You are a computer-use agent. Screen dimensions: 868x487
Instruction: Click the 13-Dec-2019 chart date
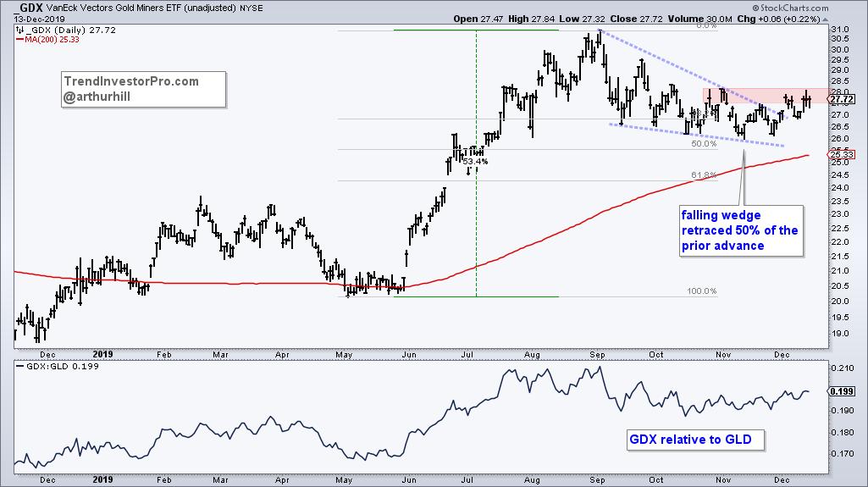(39, 19)
